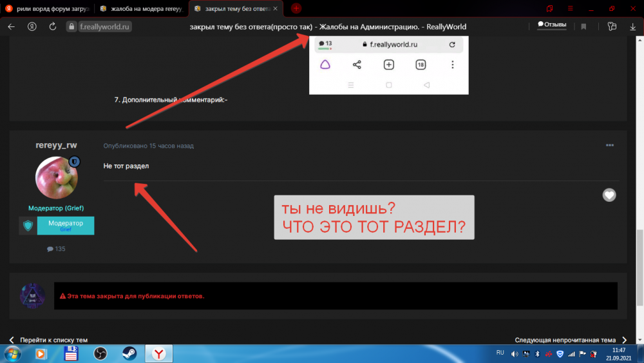644x363 pixels.
Task: Open the media player taskbar icon
Action: 41,354
